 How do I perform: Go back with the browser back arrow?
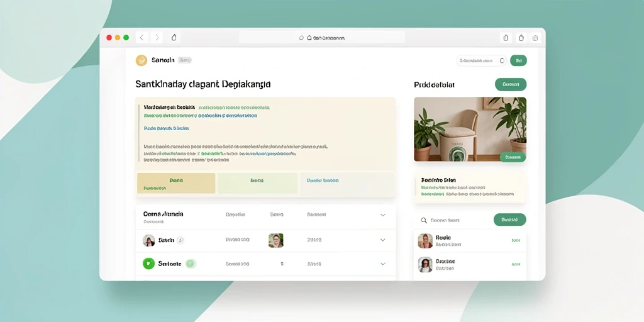[142, 37]
